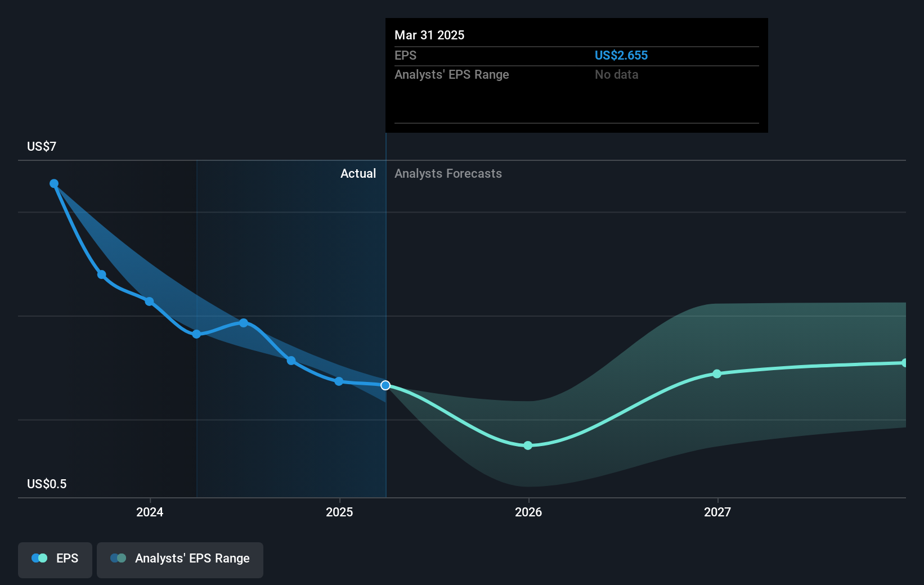The image size is (924, 585).
Task: Click the Analysts' EPS Range legend color dots
Action: point(118,558)
